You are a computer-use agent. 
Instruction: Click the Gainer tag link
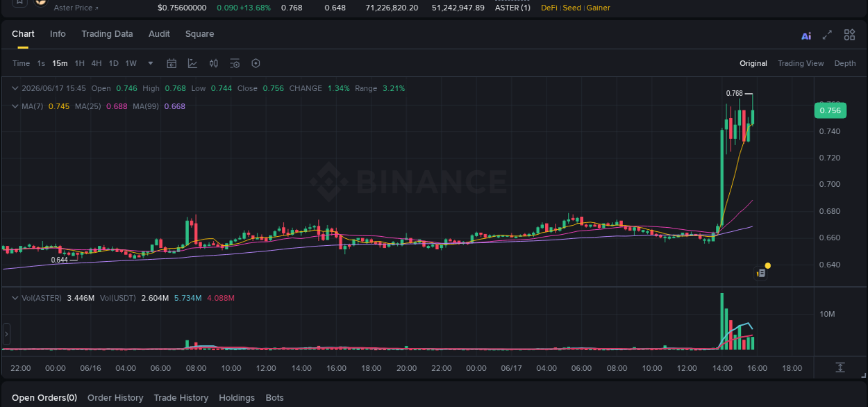click(598, 8)
